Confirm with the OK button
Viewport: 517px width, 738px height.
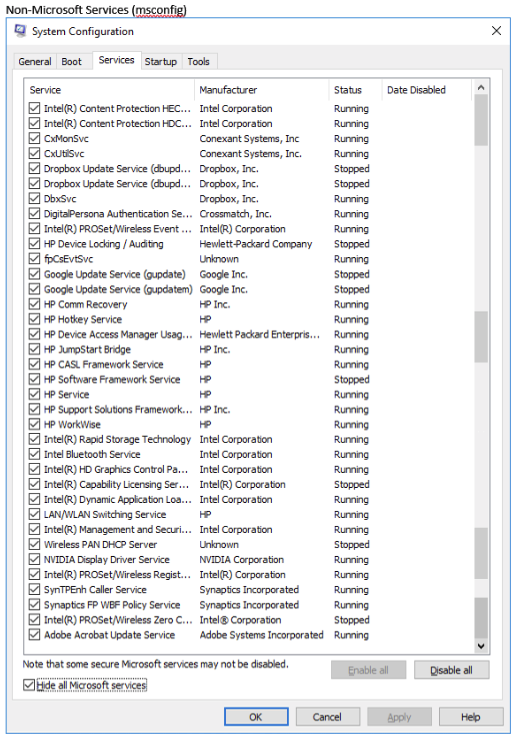256,717
